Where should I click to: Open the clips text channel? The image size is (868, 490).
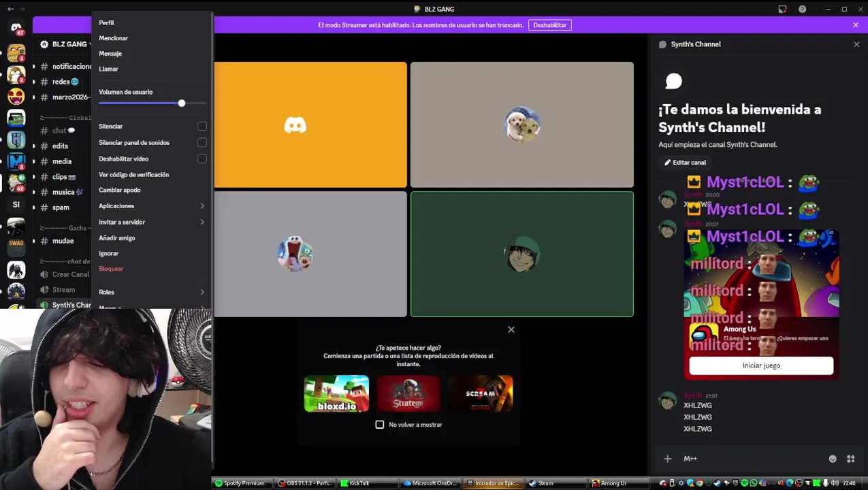63,177
